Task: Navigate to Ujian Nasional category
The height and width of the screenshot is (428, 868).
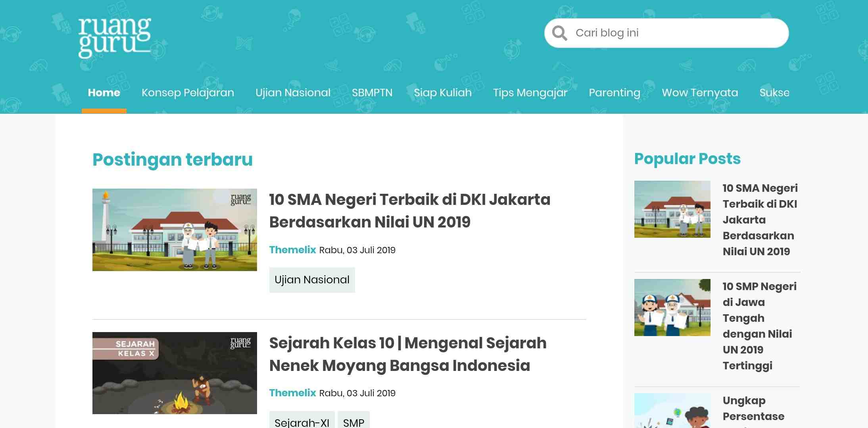Action: click(293, 92)
